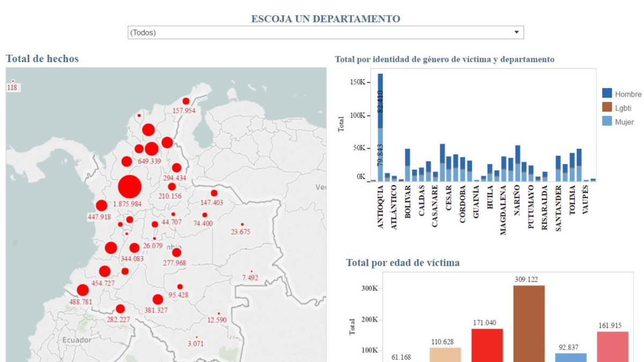This screenshot has height=362, width=644.
Task: Select the largest map bubble labeled 1.875.984
Action: click(129, 187)
